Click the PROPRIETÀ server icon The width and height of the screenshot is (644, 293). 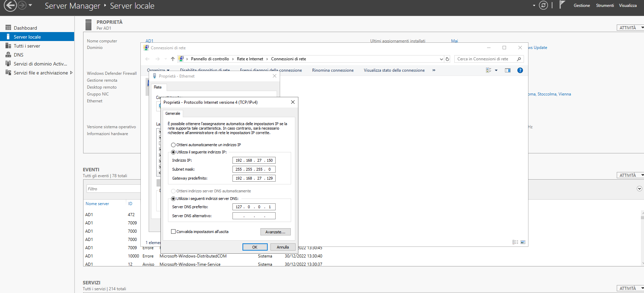(x=89, y=25)
